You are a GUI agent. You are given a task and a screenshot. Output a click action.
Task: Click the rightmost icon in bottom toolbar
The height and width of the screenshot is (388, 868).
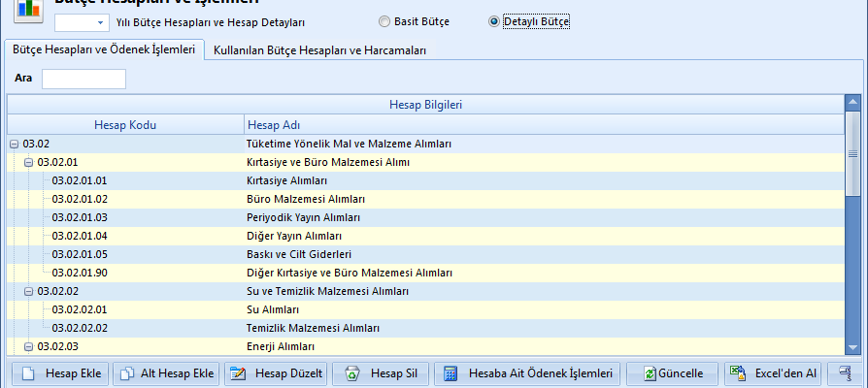click(846, 373)
